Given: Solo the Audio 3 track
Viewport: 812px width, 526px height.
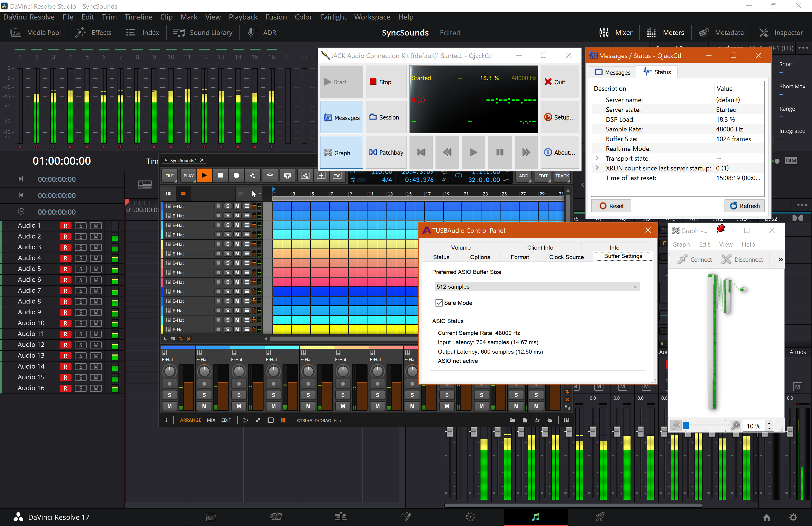Looking at the screenshot, I should [x=80, y=247].
